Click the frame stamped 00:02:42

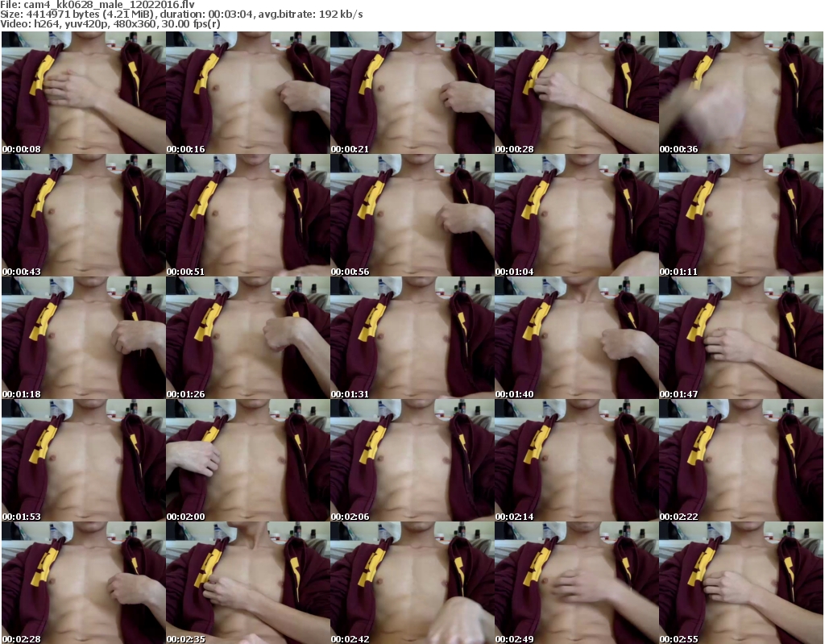[x=412, y=583]
